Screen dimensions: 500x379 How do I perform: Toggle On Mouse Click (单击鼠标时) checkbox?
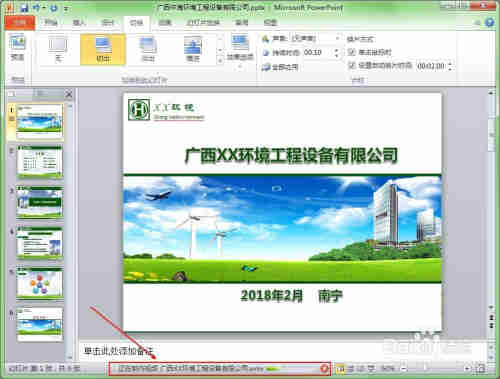(x=351, y=52)
